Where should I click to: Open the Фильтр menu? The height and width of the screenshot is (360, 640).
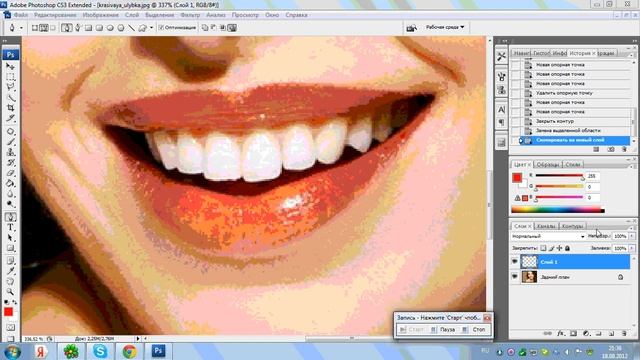190,15
